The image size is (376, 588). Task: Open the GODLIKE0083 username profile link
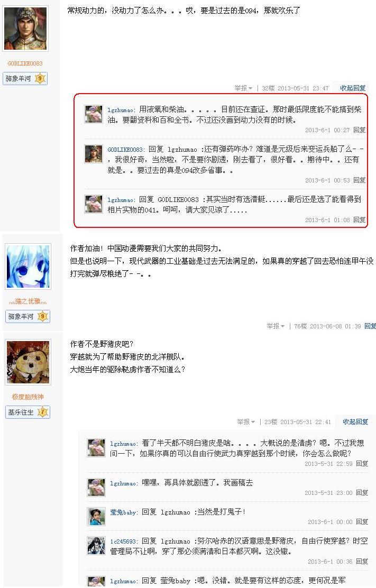pos(25,63)
